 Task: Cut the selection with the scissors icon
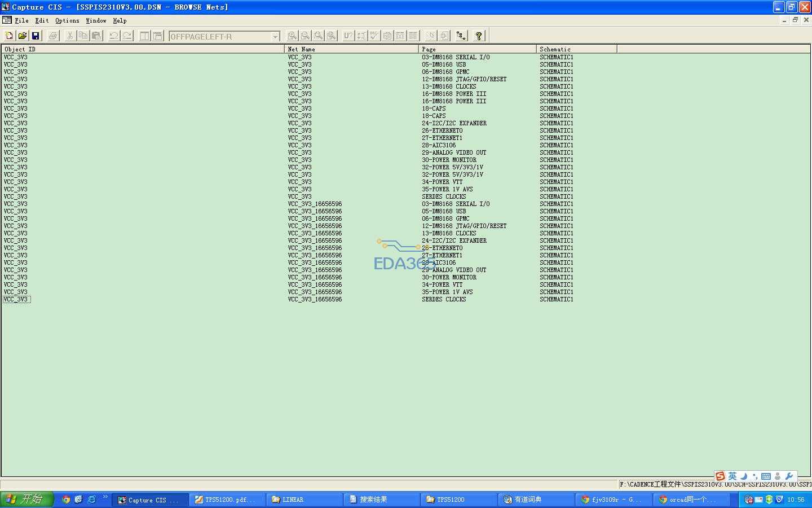click(x=70, y=36)
